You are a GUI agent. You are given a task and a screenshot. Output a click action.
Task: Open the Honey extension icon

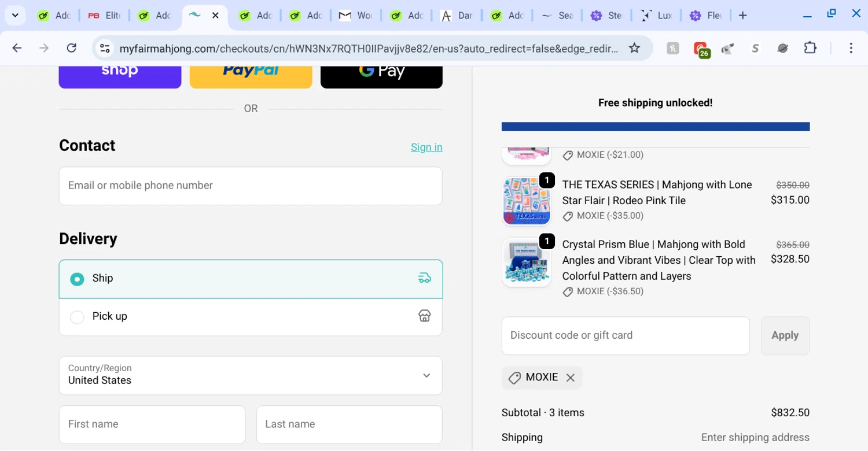(672, 49)
